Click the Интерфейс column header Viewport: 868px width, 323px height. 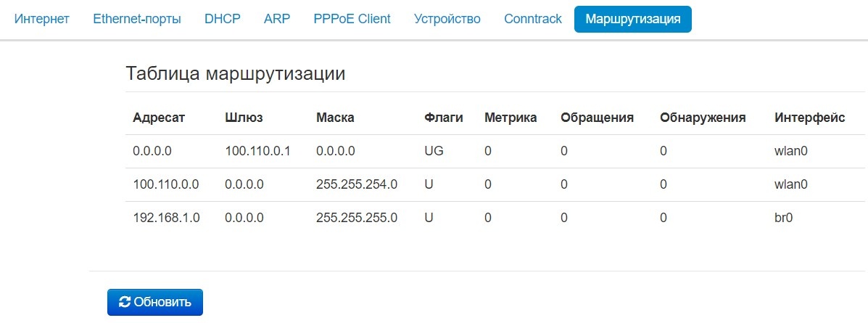(x=809, y=118)
